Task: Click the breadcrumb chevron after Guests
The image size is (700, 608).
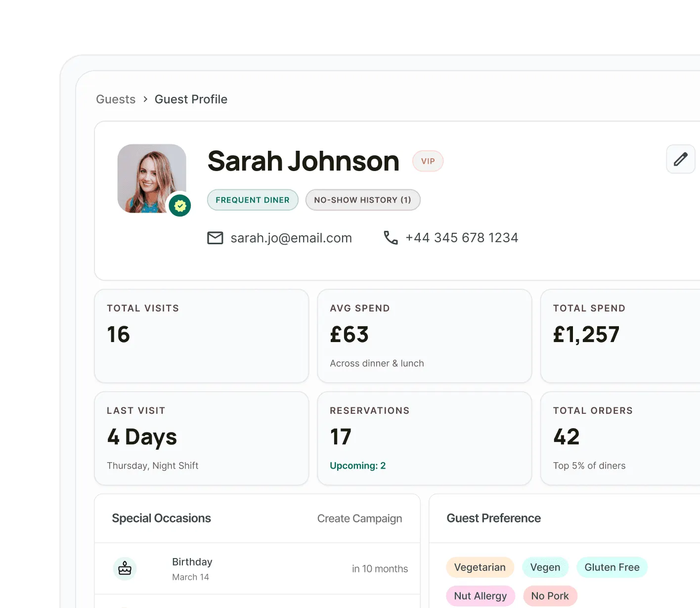Action: 145,99
